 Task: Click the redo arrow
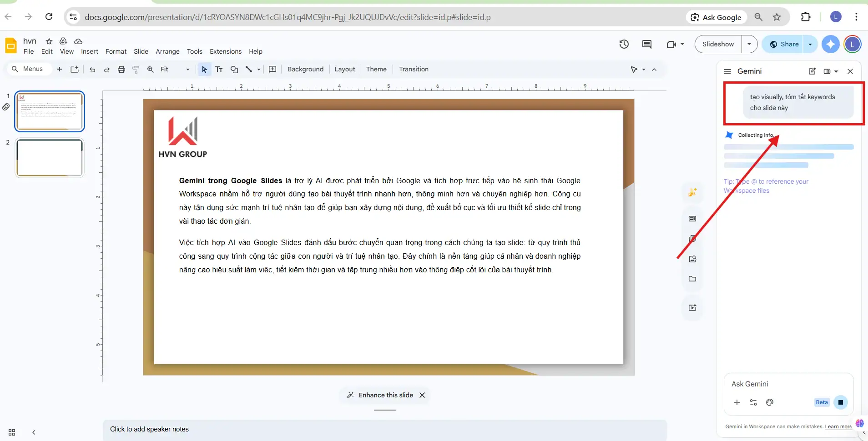click(107, 69)
